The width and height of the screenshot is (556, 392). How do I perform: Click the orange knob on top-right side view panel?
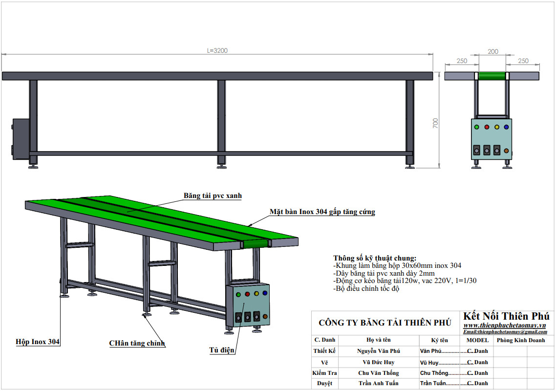coord(507,151)
